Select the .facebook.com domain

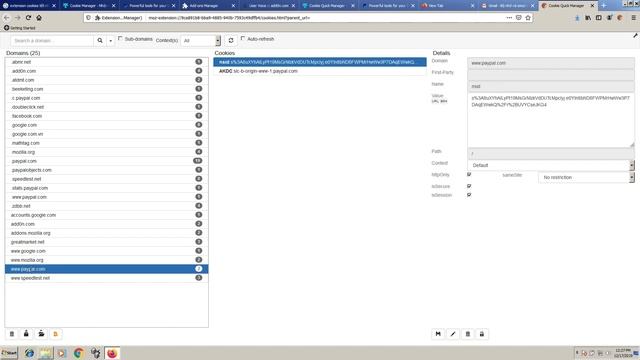[x=107, y=116]
